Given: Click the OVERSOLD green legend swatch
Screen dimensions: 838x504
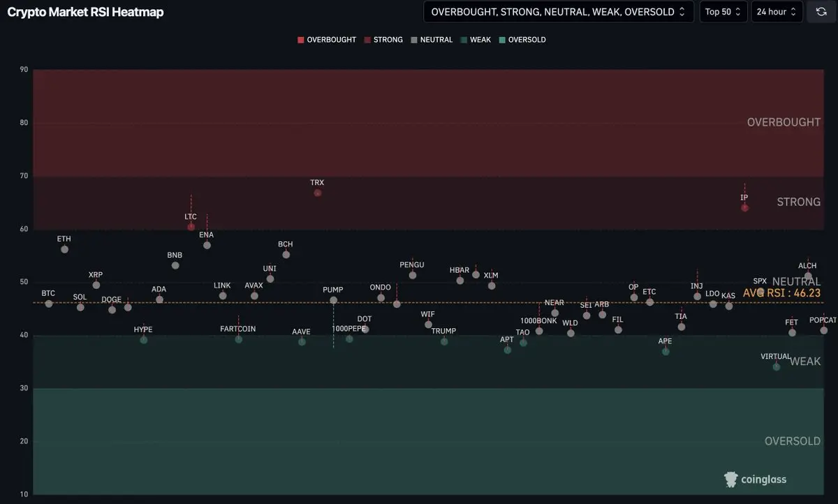Looking at the screenshot, I should click(502, 40).
